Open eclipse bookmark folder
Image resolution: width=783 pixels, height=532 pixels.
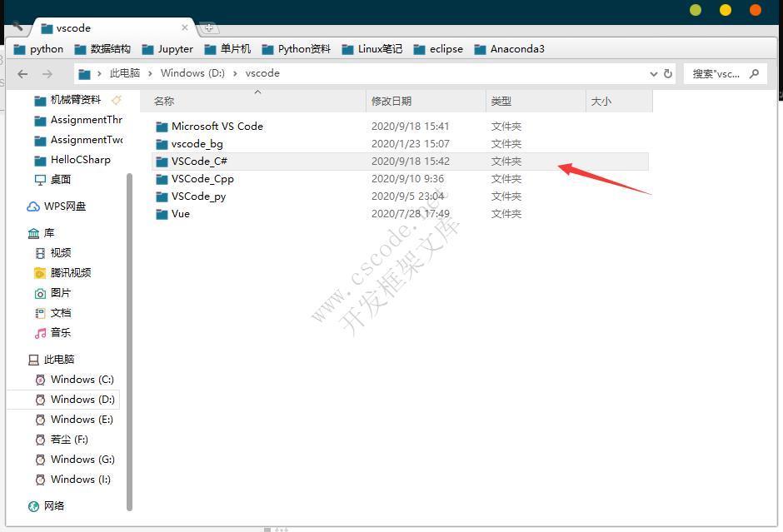(438, 49)
